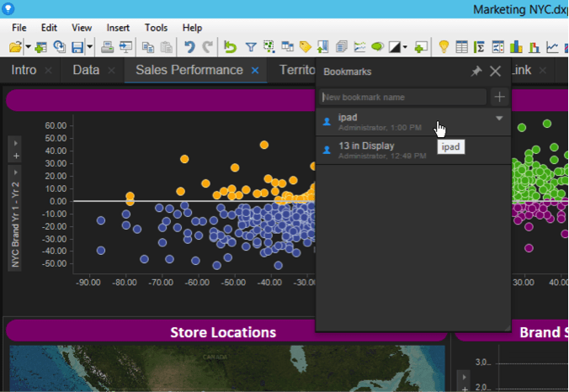569x392 pixels.
Task: Open the Filters funnel icon
Action: [251, 47]
